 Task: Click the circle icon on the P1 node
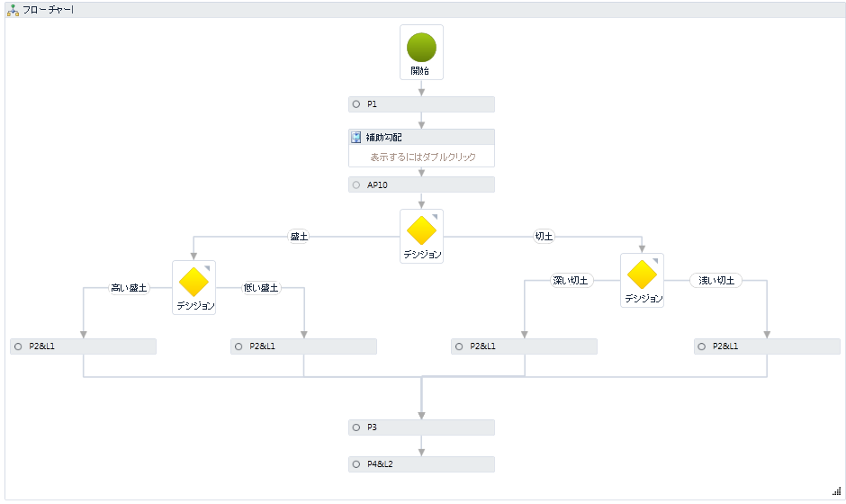point(356,104)
